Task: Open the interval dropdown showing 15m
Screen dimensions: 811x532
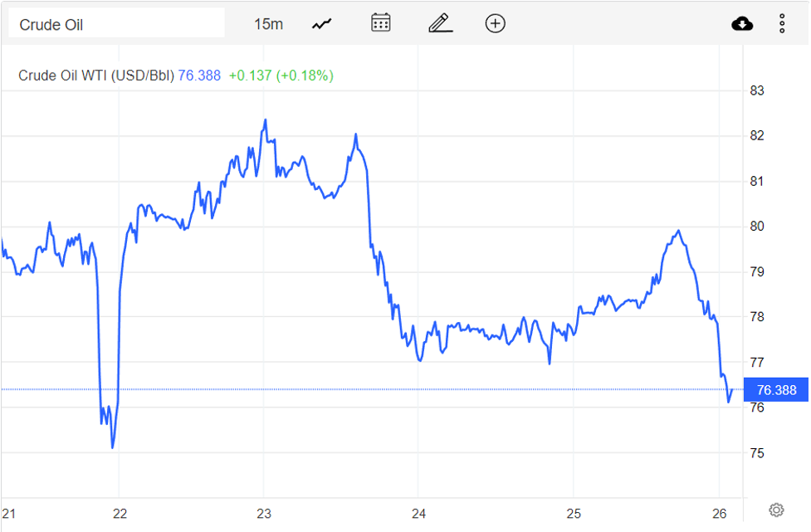Action: click(271, 23)
